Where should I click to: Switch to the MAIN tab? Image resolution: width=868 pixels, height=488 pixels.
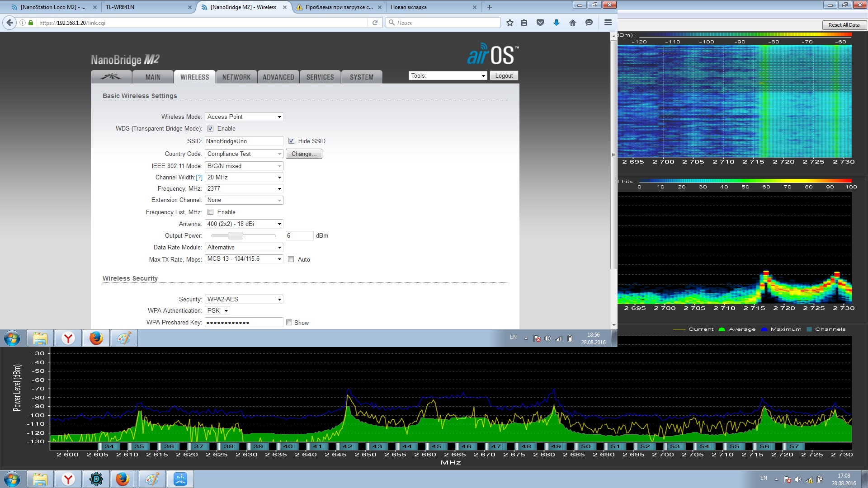pyautogui.click(x=153, y=77)
